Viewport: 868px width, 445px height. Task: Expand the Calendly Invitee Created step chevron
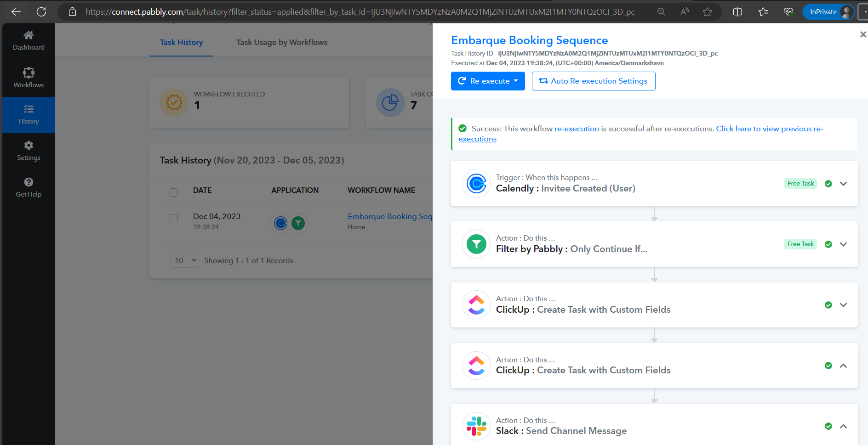[843, 184]
